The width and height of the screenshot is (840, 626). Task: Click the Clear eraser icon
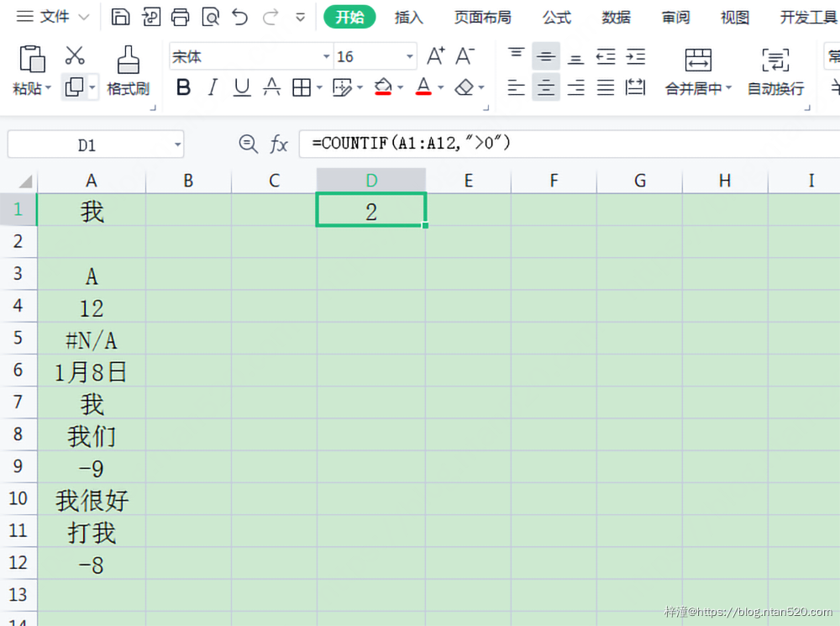click(x=464, y=87)
